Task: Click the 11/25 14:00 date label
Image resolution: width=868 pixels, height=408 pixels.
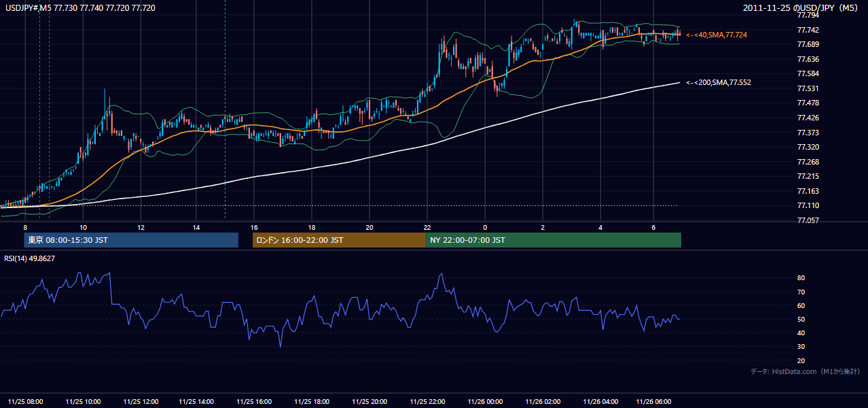Action: coord(196,402)
